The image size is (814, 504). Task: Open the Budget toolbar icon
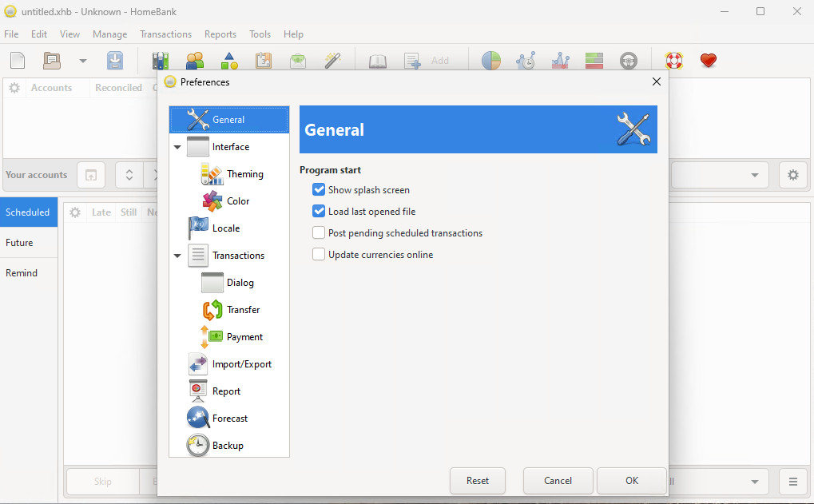coord(298,61)
